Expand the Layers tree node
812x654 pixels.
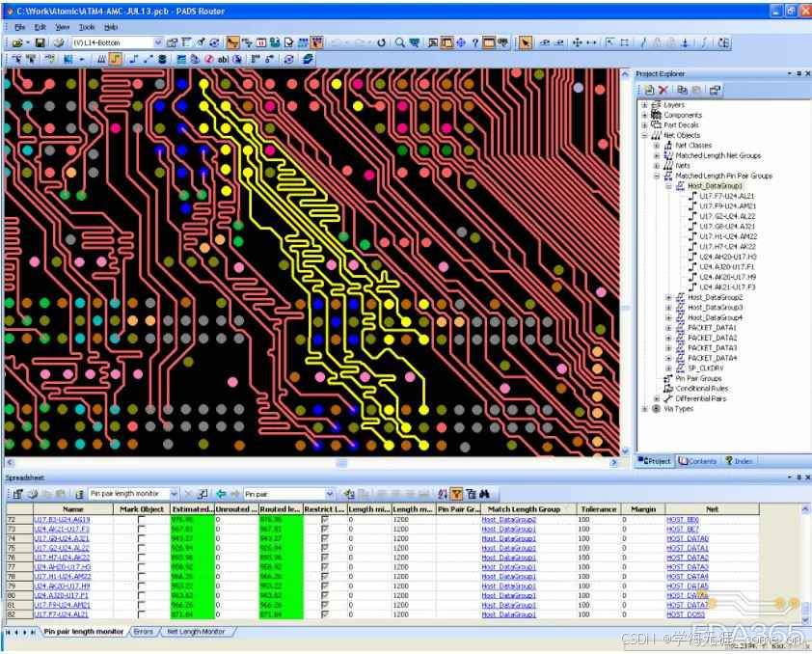(x=645, y=105)
